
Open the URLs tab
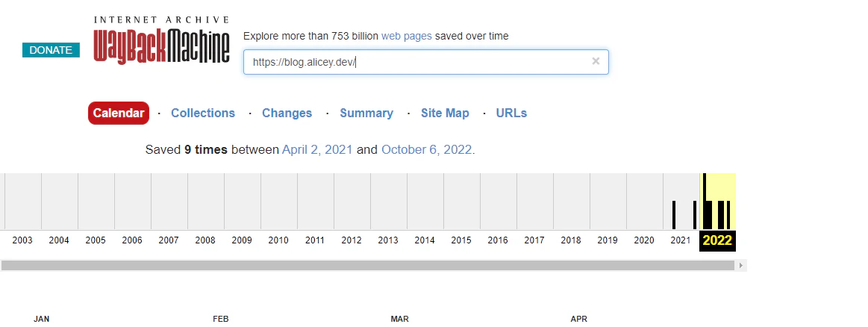point(511,113)
